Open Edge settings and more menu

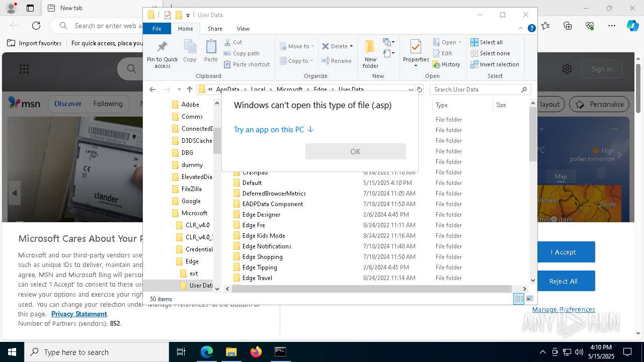click(x=611, y=25)
